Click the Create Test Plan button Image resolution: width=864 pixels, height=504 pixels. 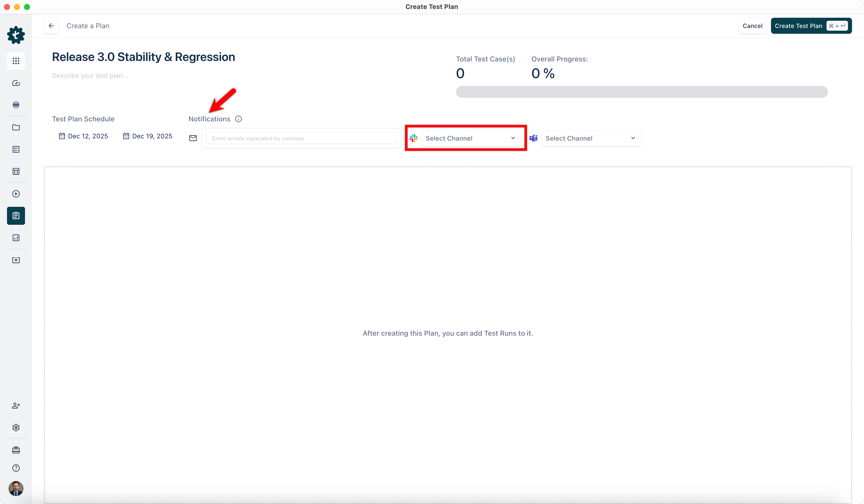(811, 26)
